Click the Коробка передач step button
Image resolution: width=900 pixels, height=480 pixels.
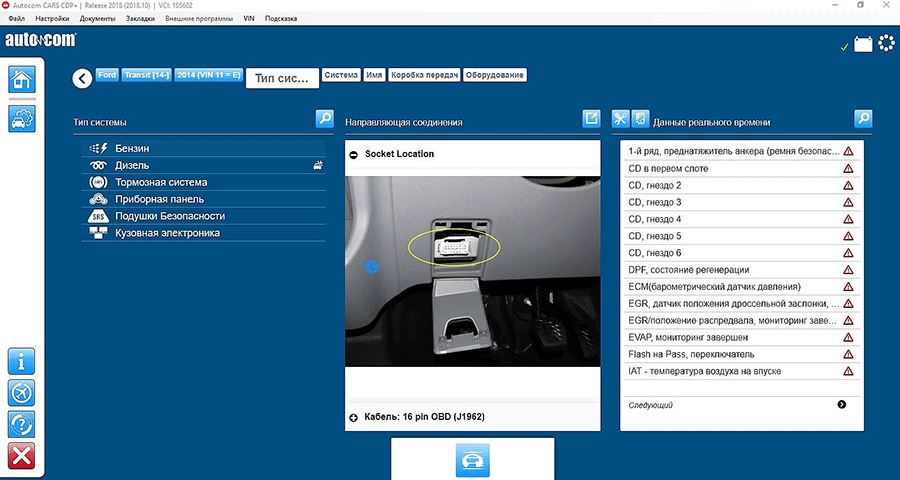click(425, 75)
